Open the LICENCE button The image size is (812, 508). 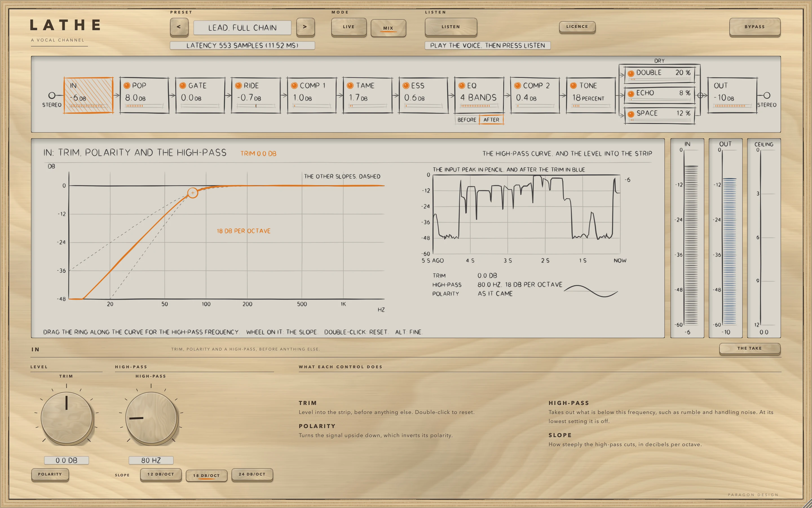(577, 27)
